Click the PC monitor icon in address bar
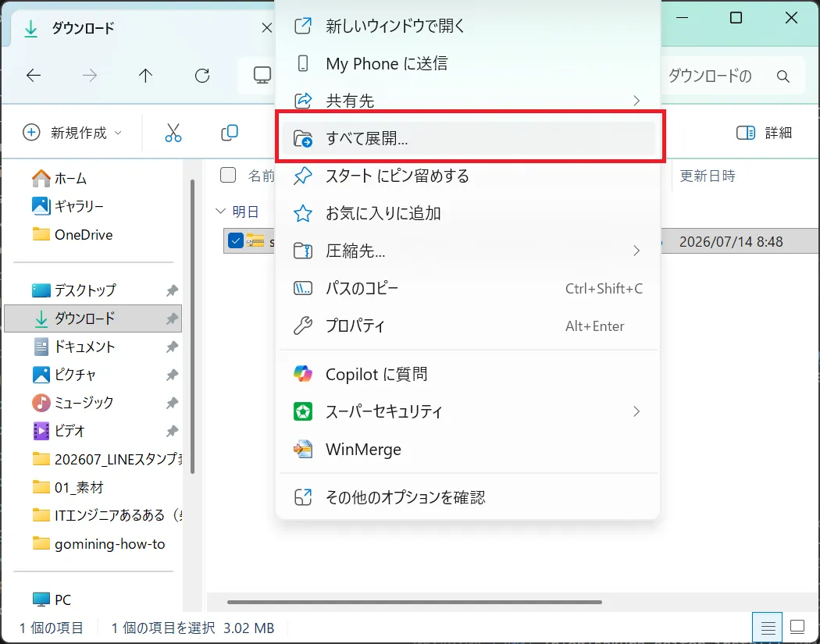The height and width of the screenshot is (644, 820). 262,75
